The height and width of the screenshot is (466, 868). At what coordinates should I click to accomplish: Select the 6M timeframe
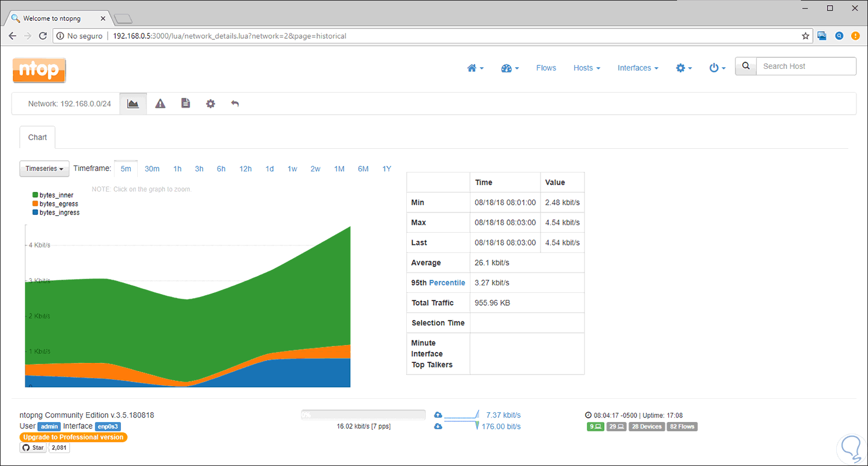(363, 168)
